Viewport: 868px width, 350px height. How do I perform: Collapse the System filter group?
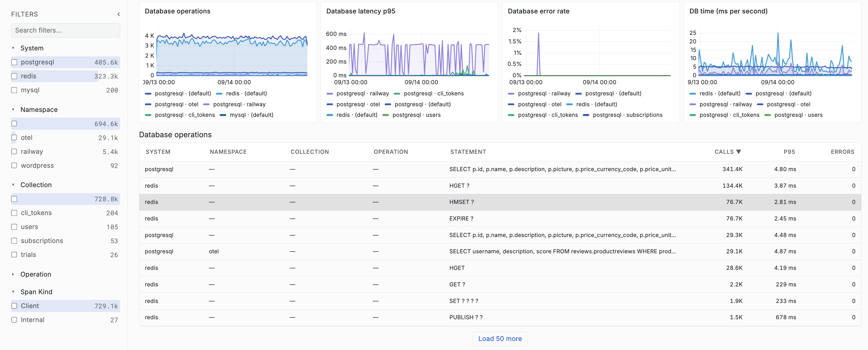click(x=13, y=48)
